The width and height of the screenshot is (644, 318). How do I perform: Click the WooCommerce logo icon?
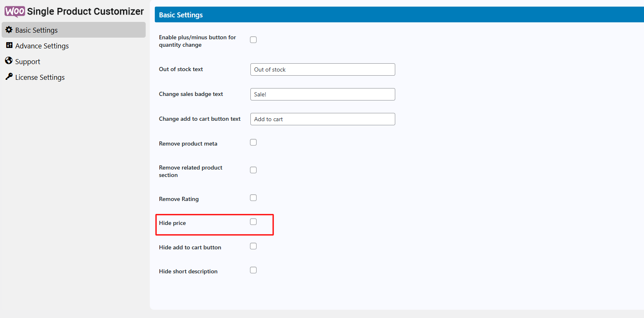(15, 12)
